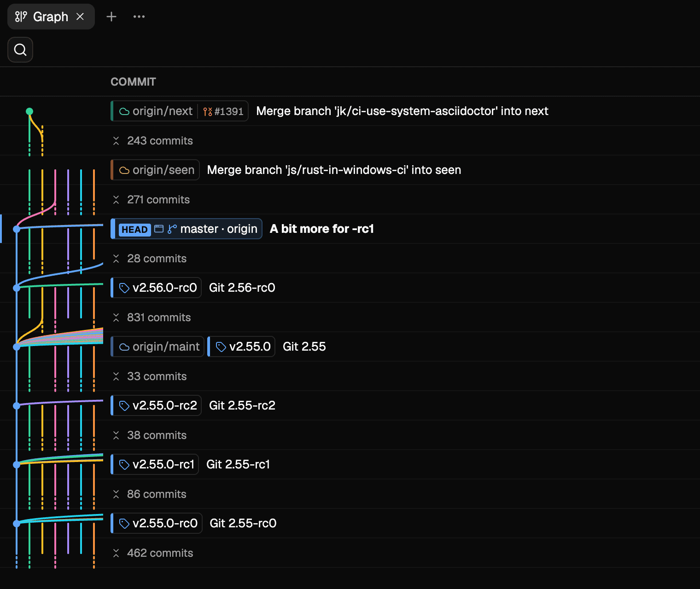This screenshot has height=589, width=700.
Task: Click the cloud icon beside origin/next
Action: [124, 111]
